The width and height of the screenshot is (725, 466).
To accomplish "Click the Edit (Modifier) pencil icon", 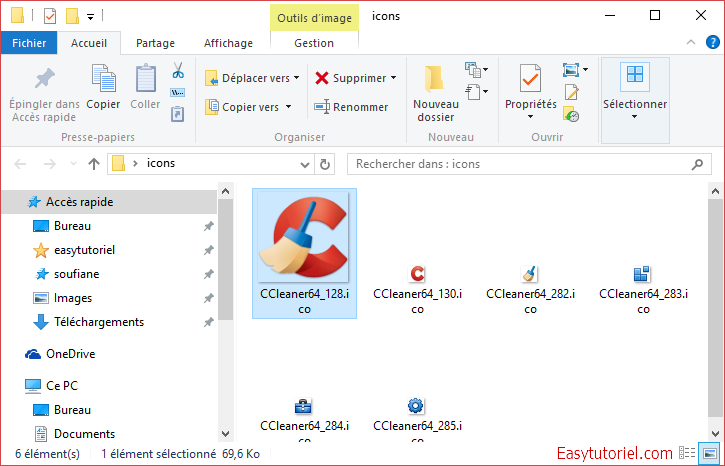I will (x=572, y=92).
